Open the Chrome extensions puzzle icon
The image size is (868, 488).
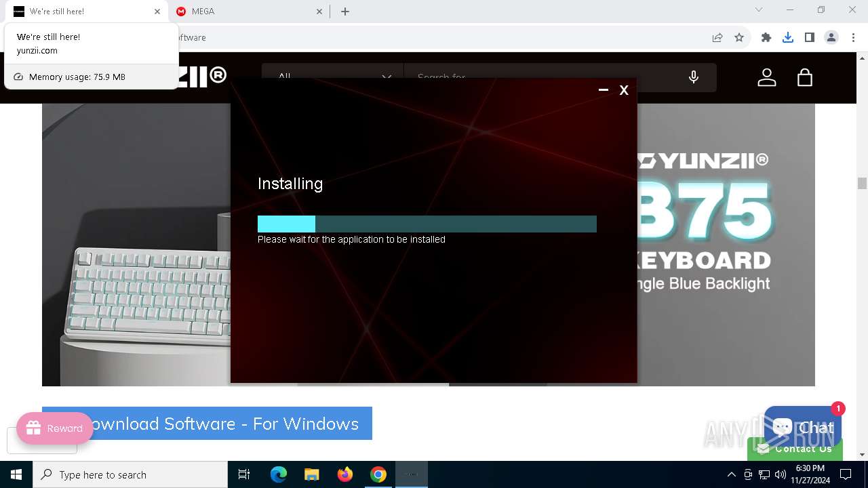[766, 38]
